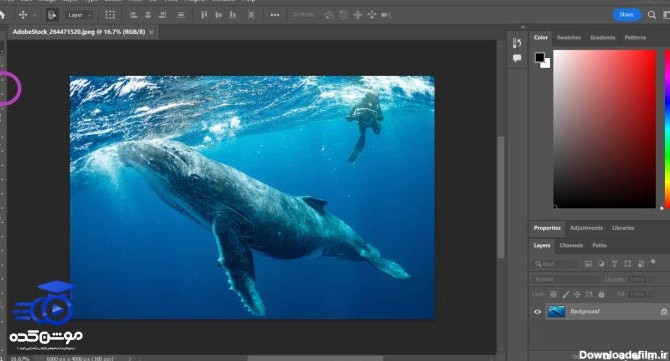Image resolution: width=670 pixels, height=361 pixels.
Task: Select the Background layer thumbnail
Action: point(556,312)
